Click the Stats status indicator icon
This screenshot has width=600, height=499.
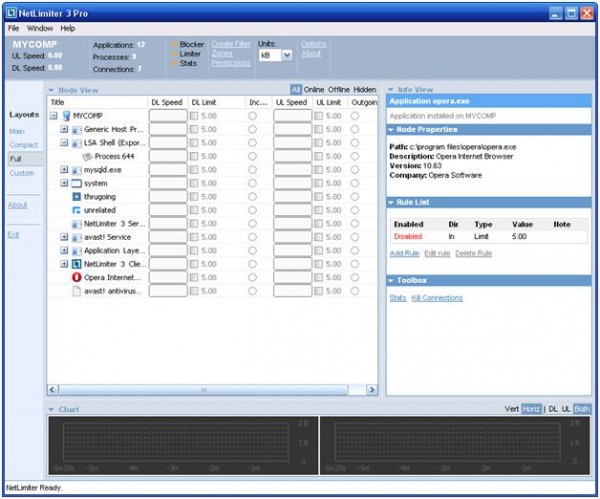click(x=174, y=63)
